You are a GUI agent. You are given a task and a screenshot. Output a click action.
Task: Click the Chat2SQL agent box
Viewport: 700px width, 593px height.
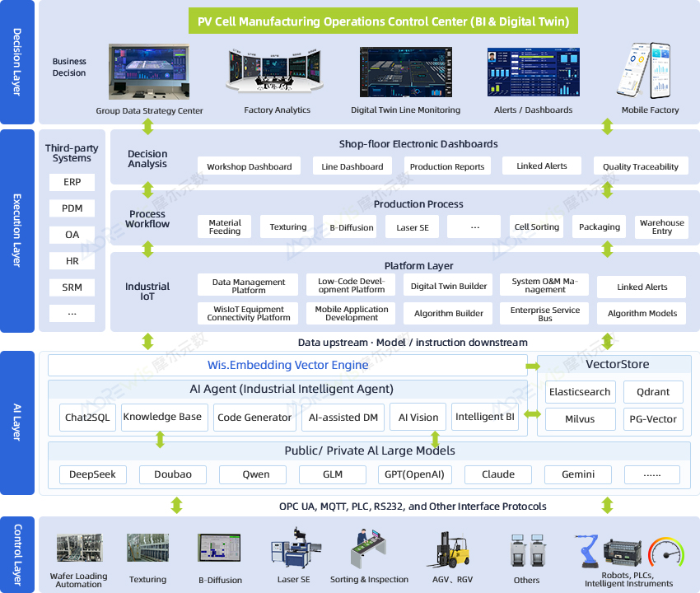87,418
